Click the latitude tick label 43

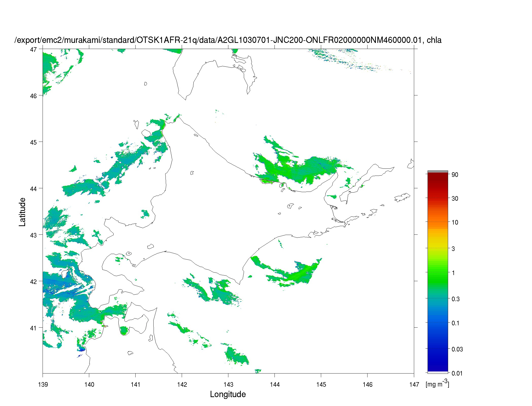[33, 235]
